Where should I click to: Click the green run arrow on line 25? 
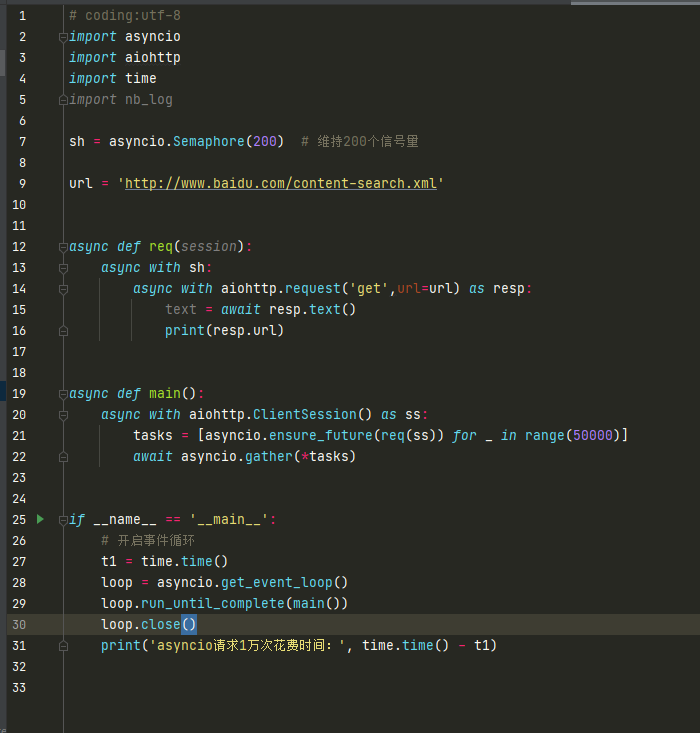[x=40, y=519]
